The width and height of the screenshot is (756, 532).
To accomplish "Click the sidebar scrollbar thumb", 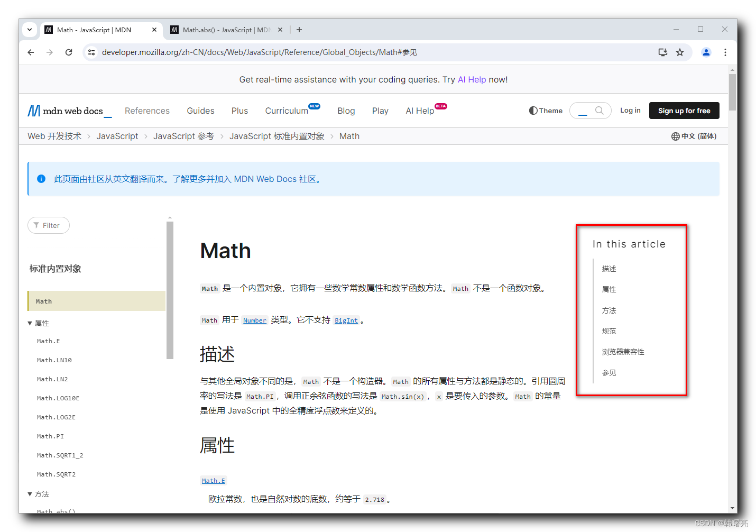I will click(170, 290).
